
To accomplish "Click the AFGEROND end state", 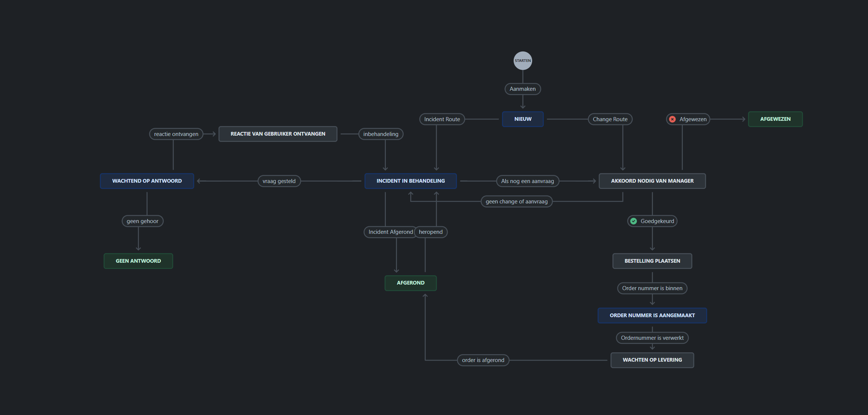I will (x=410, y=283).
